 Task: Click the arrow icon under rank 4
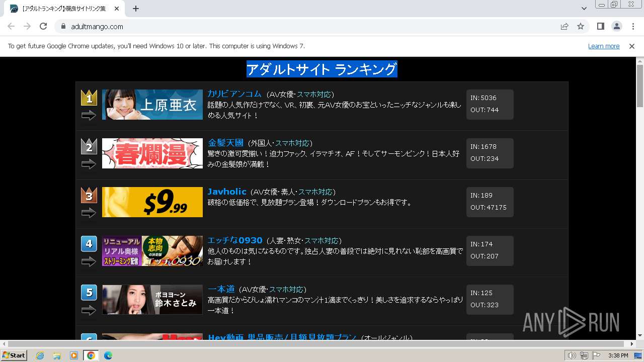click(x=89, y=262)
